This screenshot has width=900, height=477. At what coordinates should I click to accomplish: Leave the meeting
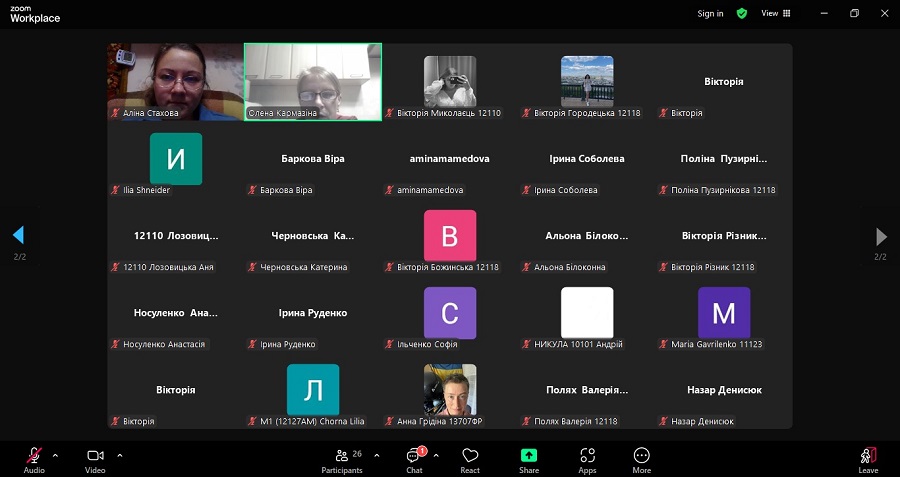[x=868, y=459]
